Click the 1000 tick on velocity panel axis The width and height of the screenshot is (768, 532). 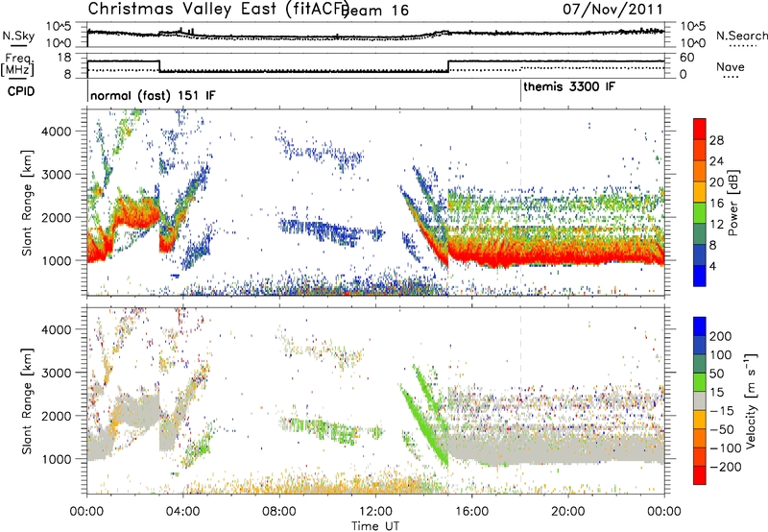pos(56,459)
